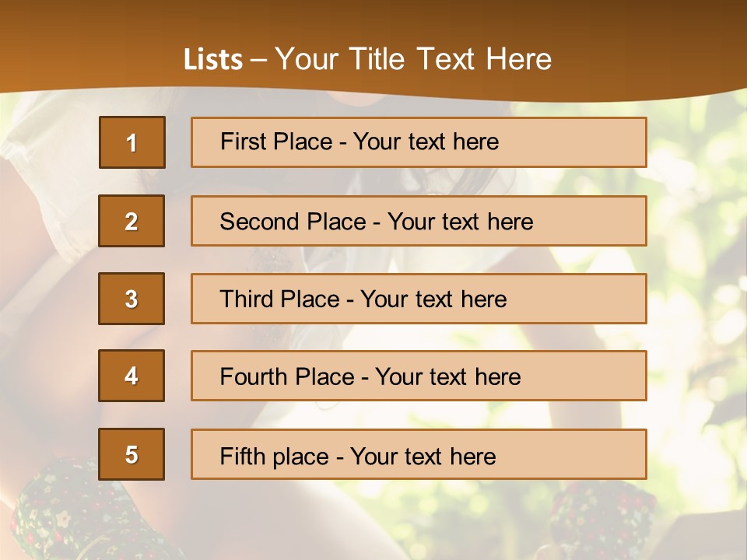Select the number 5 box
Viewport: 747px width, 560px height.
point(132,454)
